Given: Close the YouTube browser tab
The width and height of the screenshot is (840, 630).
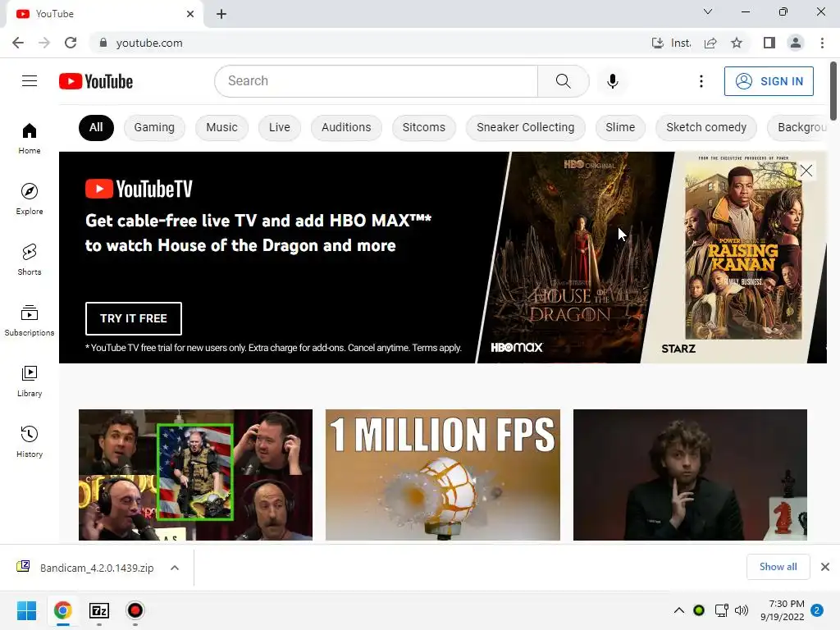Looking at the screenshot, I should pyautogui.click(x=190, y=14).
